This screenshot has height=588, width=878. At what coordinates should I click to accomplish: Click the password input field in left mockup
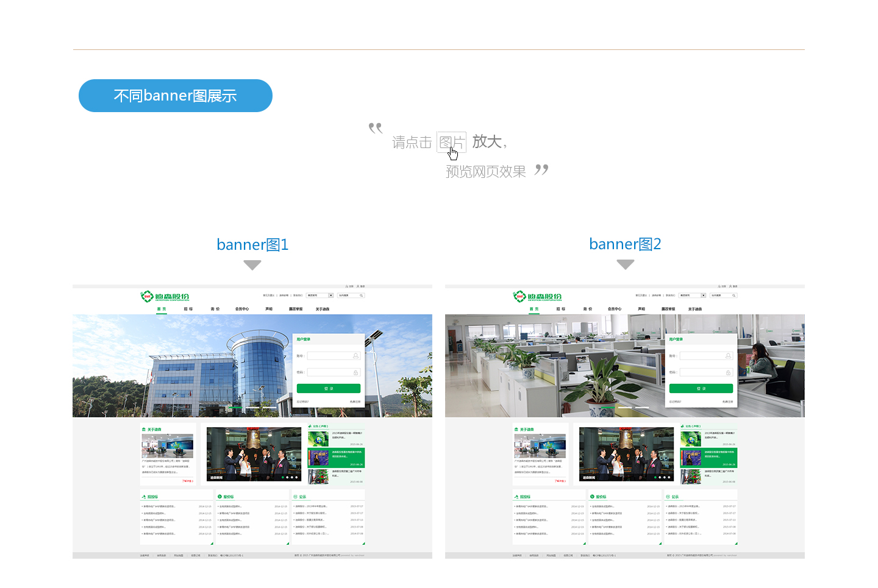pos(334,372)
